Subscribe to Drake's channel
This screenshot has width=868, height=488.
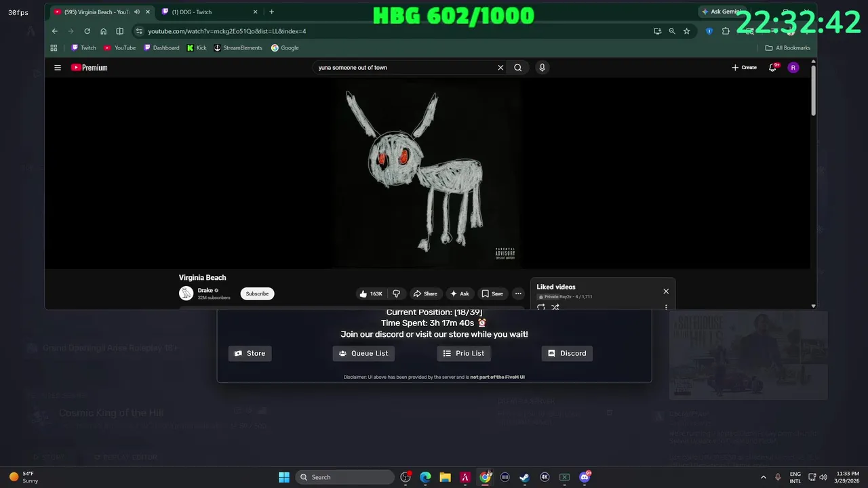[257, 293]
